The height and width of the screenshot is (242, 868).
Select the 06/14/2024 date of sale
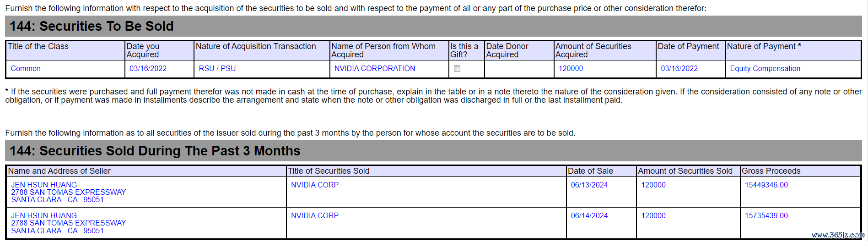click(x=589, y=216)
